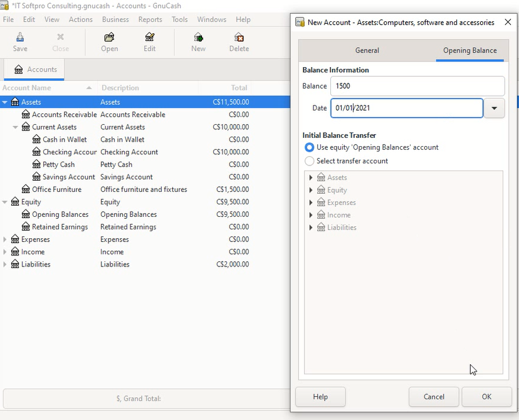Open the Date picker dropdown arrow

495,108
